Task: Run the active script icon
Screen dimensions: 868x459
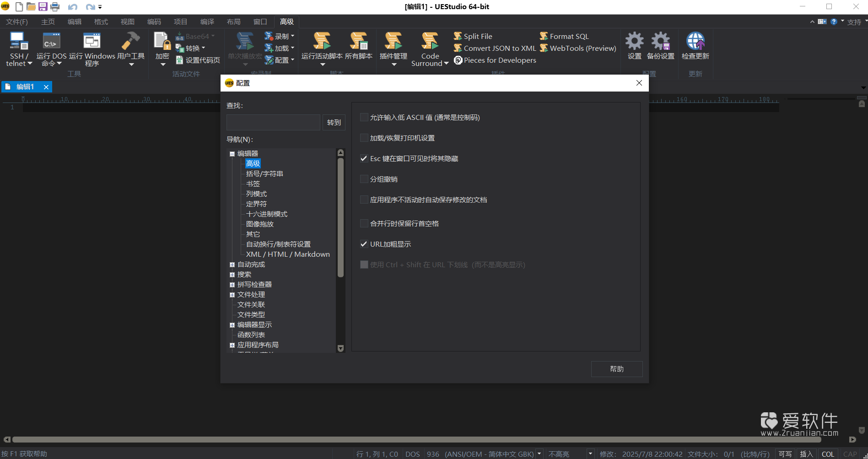Action: pos(322,41)
